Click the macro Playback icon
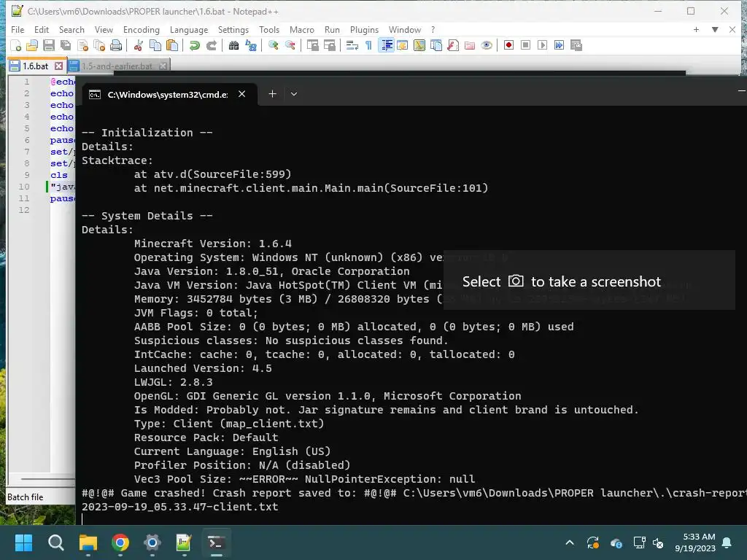 542,45
